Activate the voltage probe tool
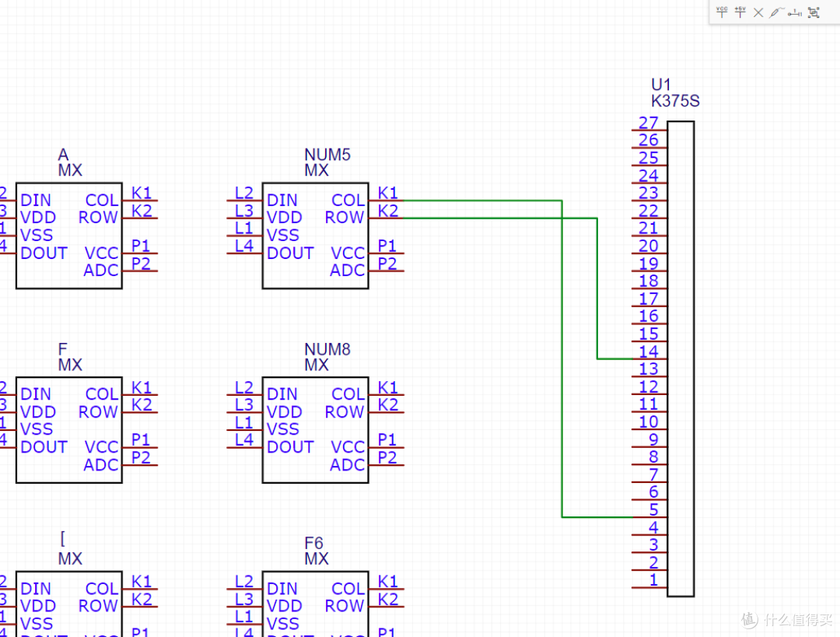 776,12
